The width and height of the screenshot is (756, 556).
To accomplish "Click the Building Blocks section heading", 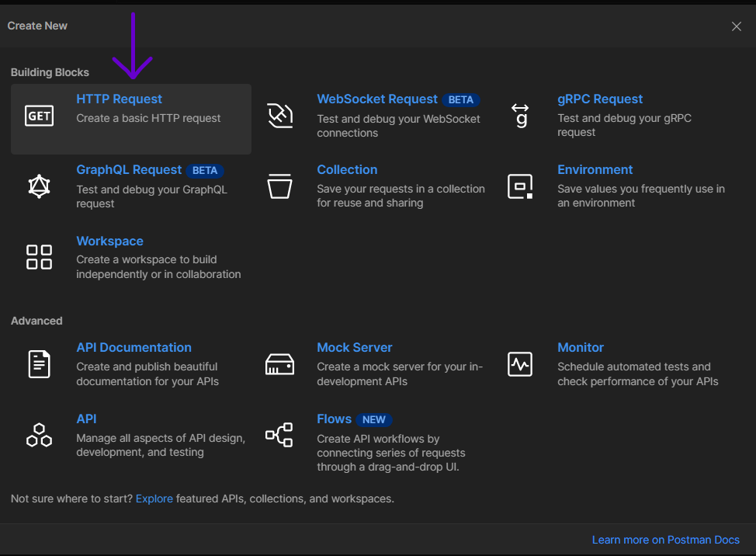I will click(x=50, y=72).
